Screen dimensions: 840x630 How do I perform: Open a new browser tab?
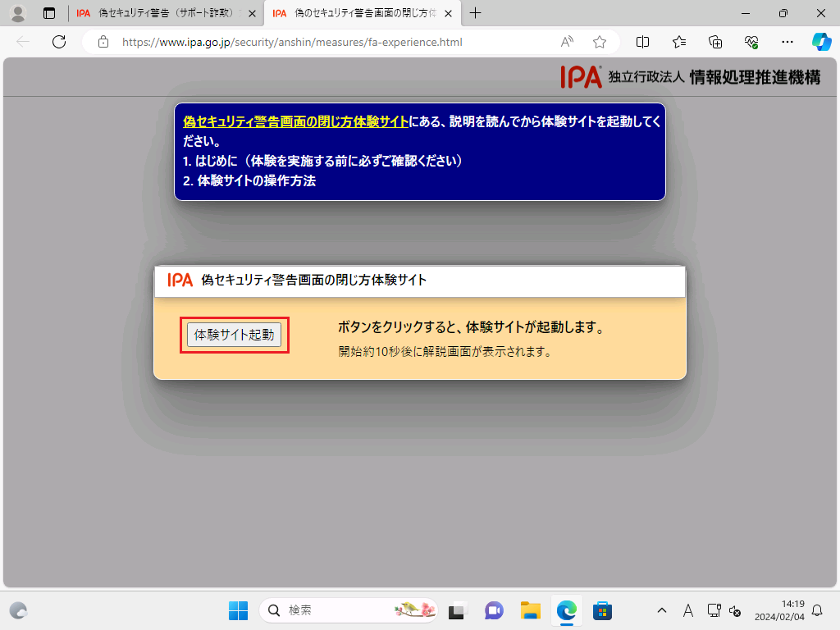(475, 13)
